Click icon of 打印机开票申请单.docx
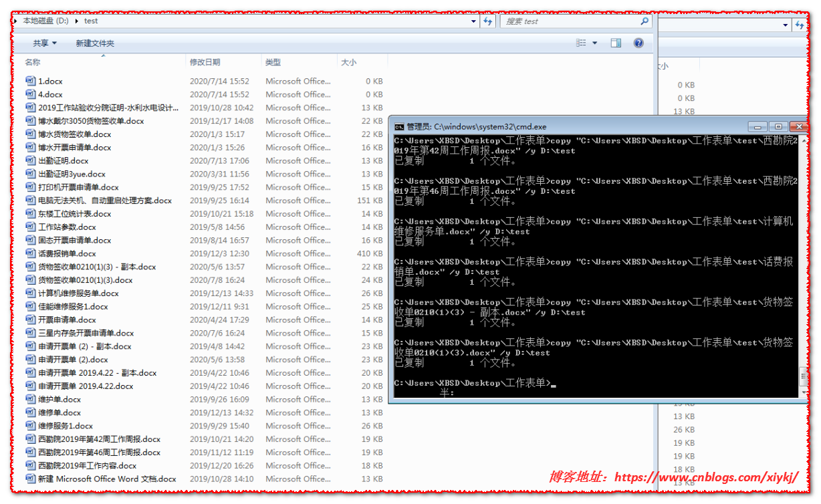This screenshot has width=821, height=504. pos(31,187)
